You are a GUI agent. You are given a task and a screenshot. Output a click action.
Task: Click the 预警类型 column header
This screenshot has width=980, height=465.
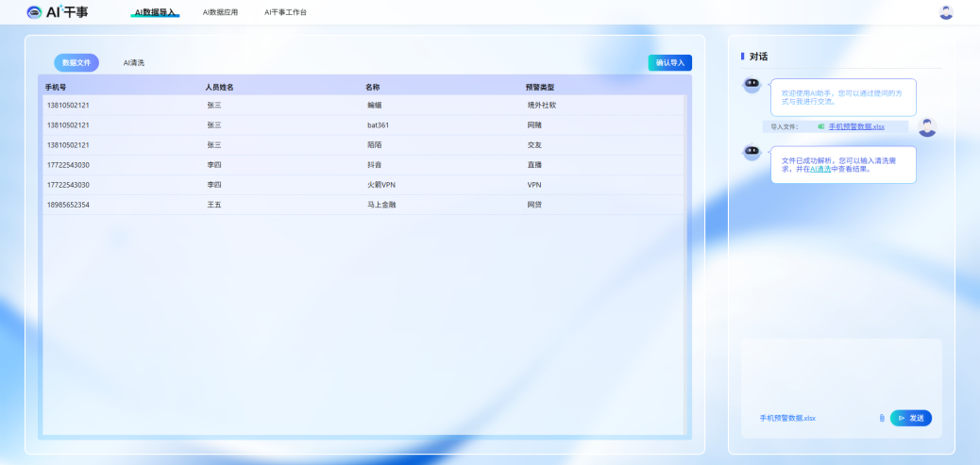539,87
